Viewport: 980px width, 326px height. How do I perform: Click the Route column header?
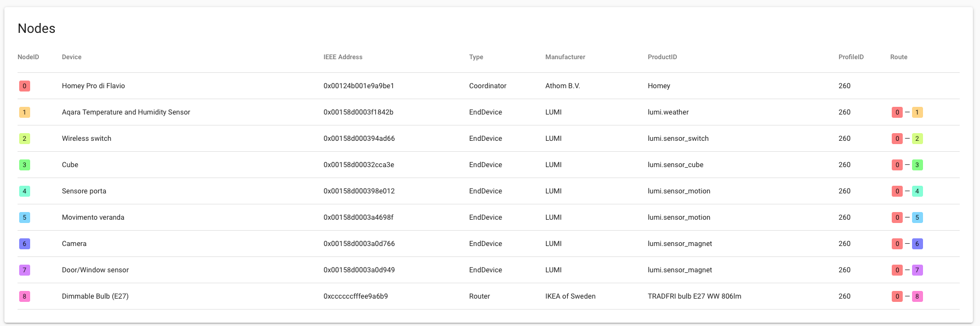(x=898, y=57)
